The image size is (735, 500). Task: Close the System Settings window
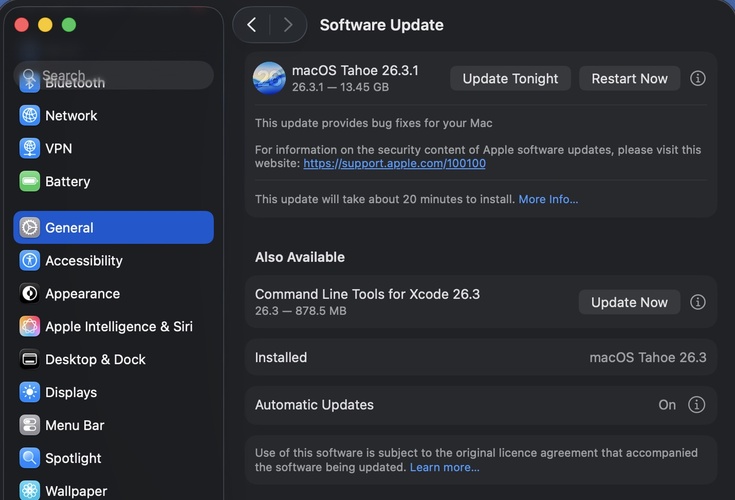(22, 24)
